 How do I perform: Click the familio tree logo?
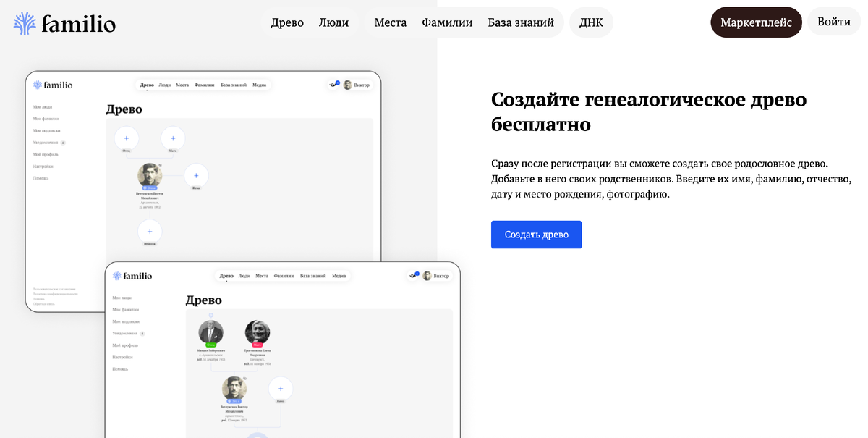64,23
